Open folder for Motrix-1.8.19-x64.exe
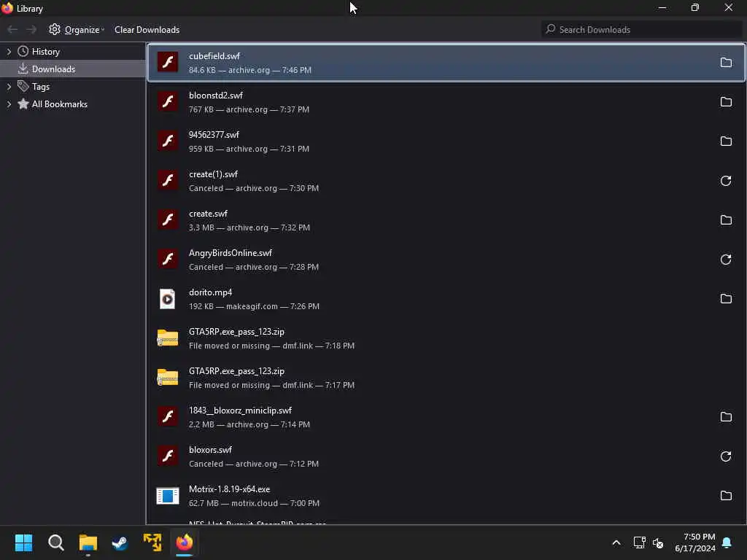This screenshot has height=560, width=747. [726, 496]
